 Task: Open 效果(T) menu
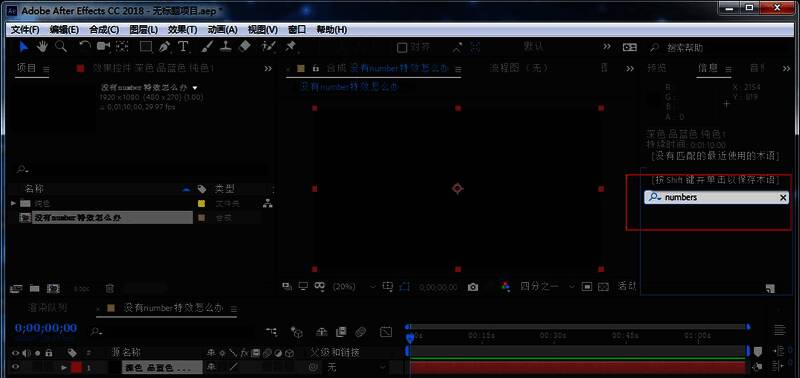tap(183, 30)
